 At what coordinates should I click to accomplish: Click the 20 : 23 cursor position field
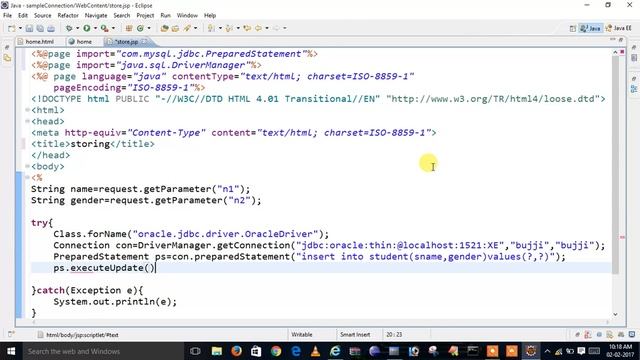coord(394,335)
